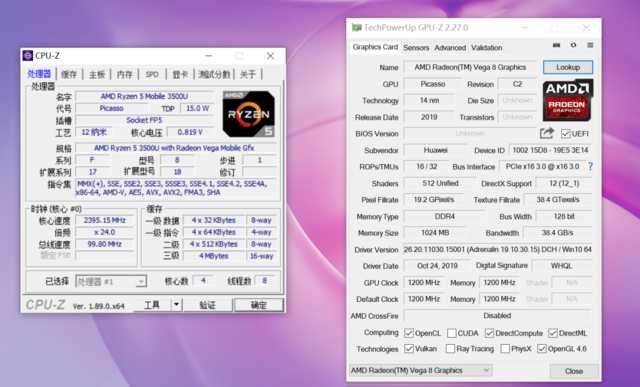Image resolution: width=640 pixels, height=387 pixels.
Task: Click the Bus Interface question mark icon
Action: click(590, 167)
